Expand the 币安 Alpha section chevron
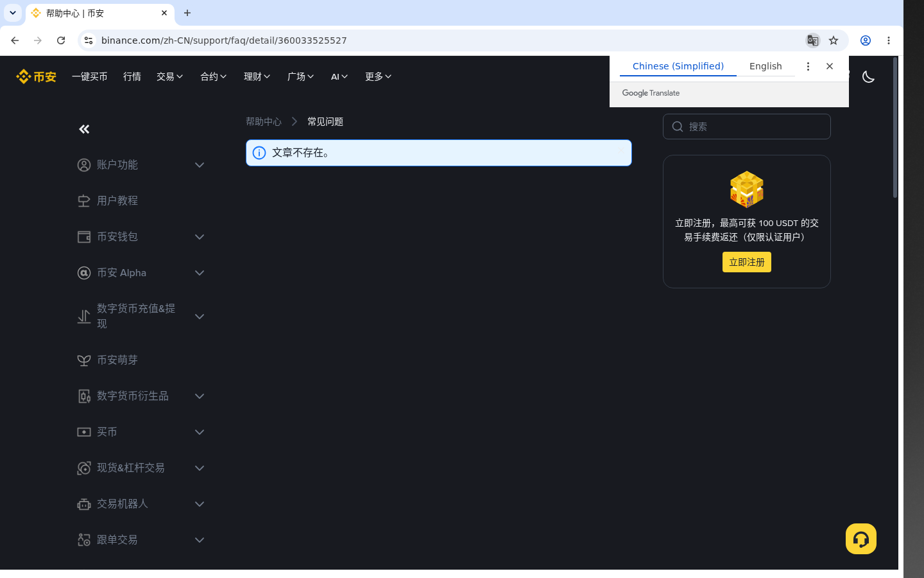 point(200,273)
